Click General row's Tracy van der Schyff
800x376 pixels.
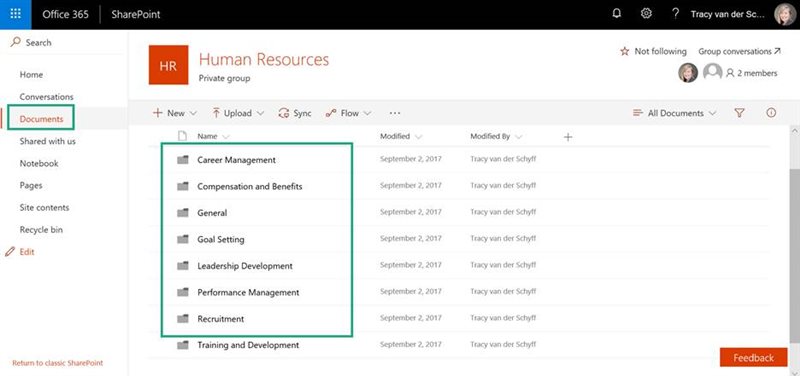point(503,212)
